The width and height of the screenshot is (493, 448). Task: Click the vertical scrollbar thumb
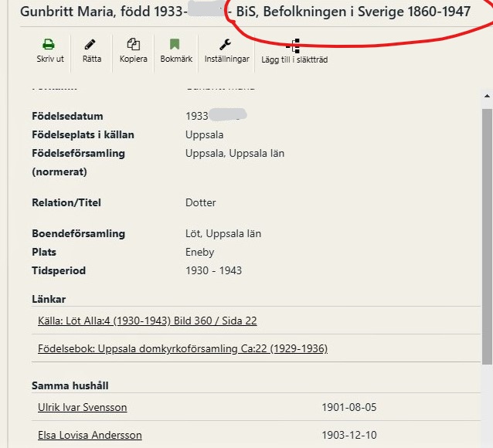pyautogui.click(x=487, y=232)
